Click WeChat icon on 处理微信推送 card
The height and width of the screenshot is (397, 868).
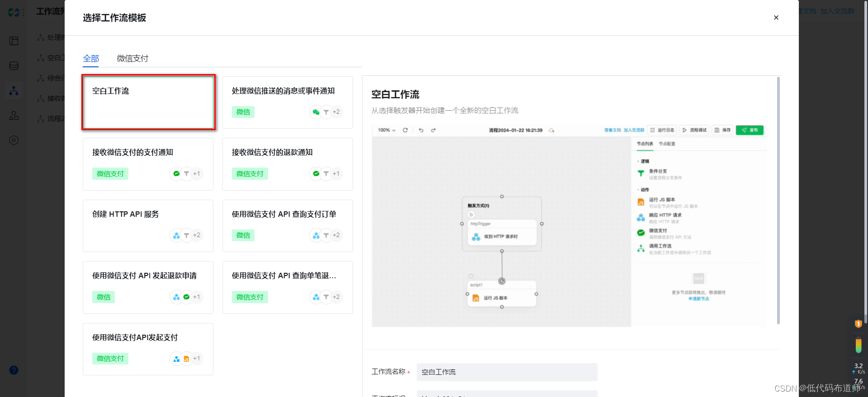(316, 112)
